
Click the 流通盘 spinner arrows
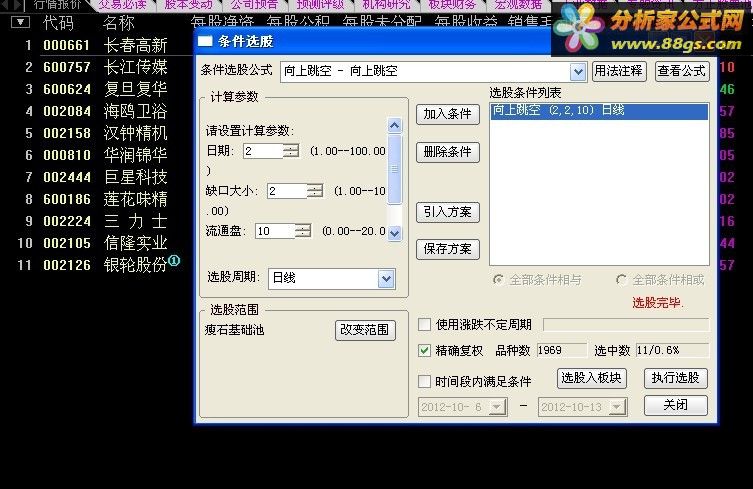pyautogui.click(x=303, y=231)
